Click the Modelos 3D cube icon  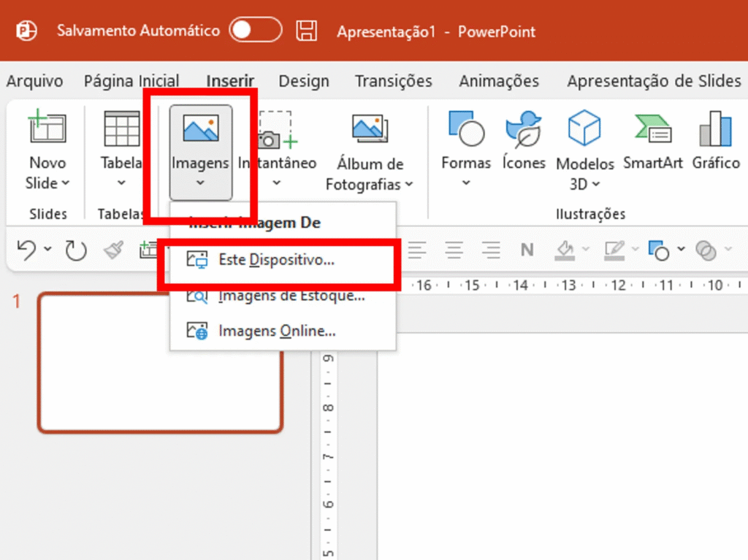[584, 129]
